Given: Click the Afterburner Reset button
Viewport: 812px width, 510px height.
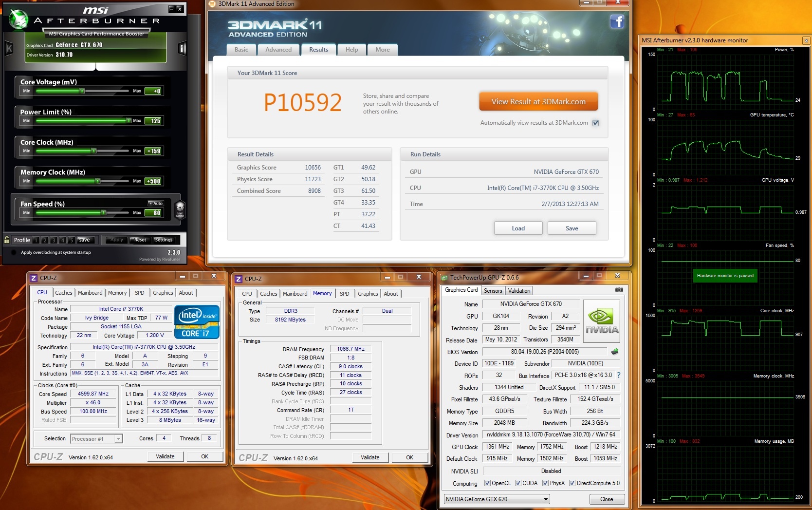Looking at the screenshot, I should coord(140,240).
